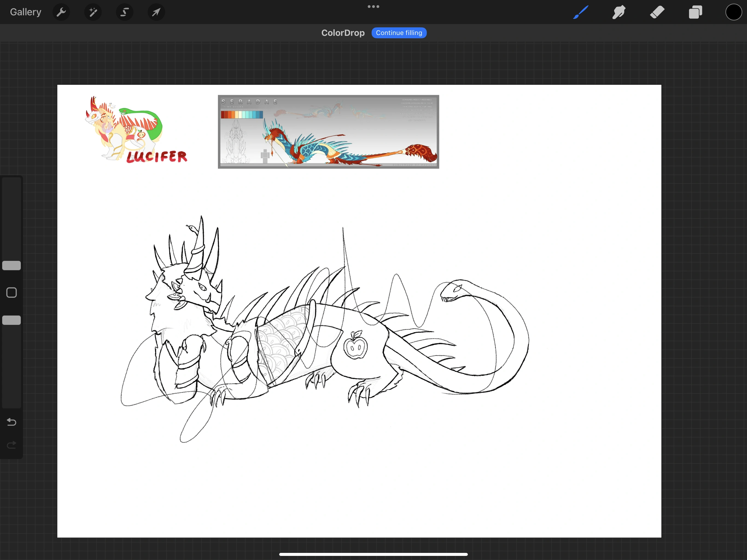
Task: Open the Actions wrench menu
Action: click(61, 12)
